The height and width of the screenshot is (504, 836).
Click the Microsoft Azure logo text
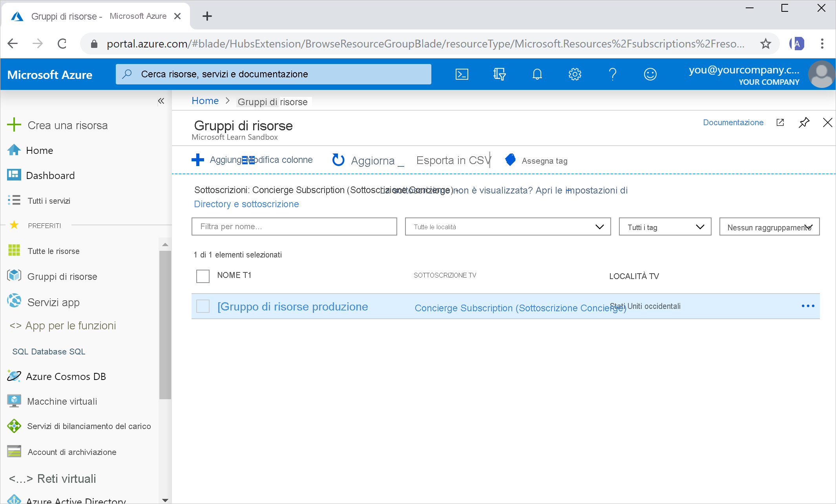coord(50,75)
